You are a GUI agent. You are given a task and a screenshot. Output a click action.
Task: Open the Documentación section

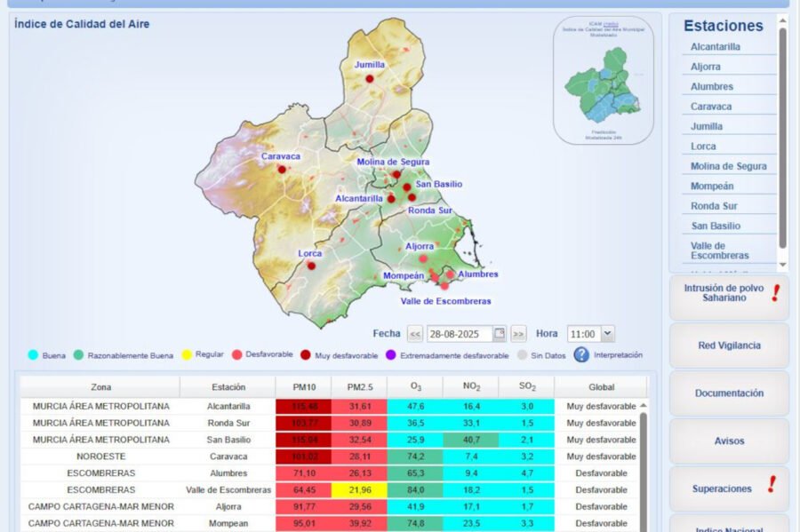729,393
